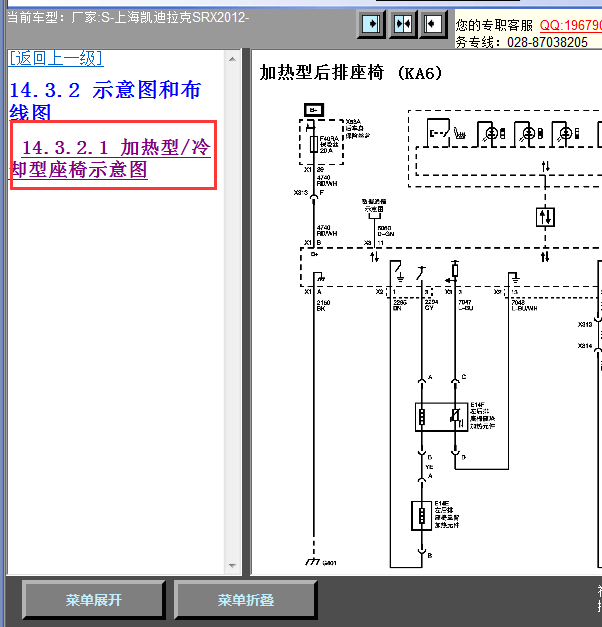Click the G401 ground symbol
The width and height of the screenshot is (602, 627).
tap(313, 561)
